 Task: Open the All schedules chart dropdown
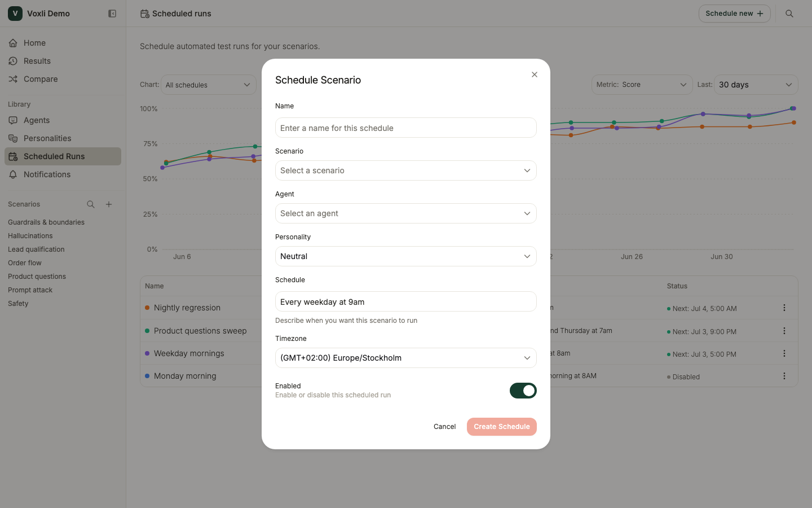click(x=209, y=85)
